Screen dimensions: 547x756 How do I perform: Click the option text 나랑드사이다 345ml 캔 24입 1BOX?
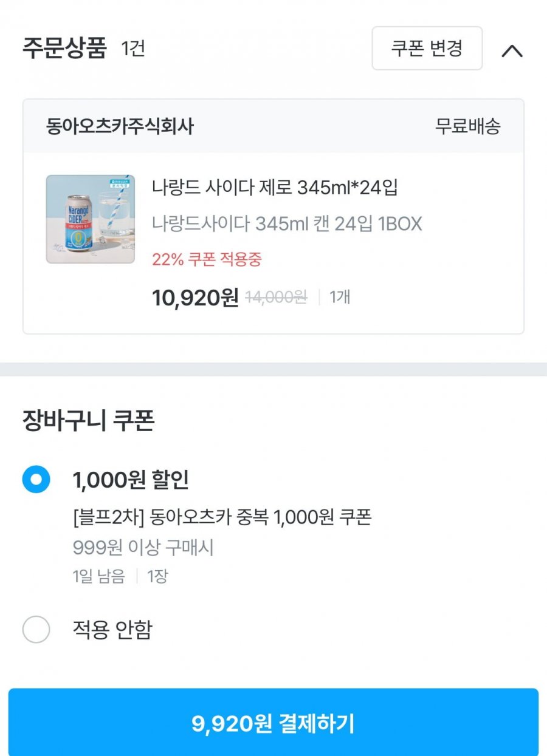(x=287, y=224)
